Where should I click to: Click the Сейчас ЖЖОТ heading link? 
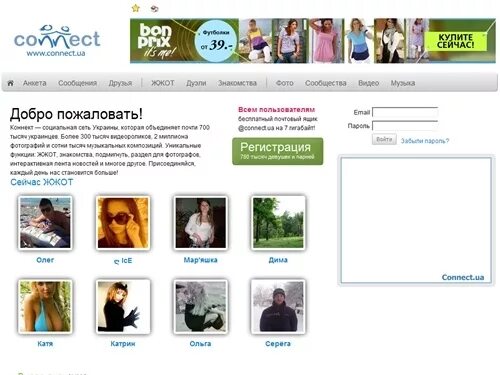pyautogui.click(x=42, y=182)
